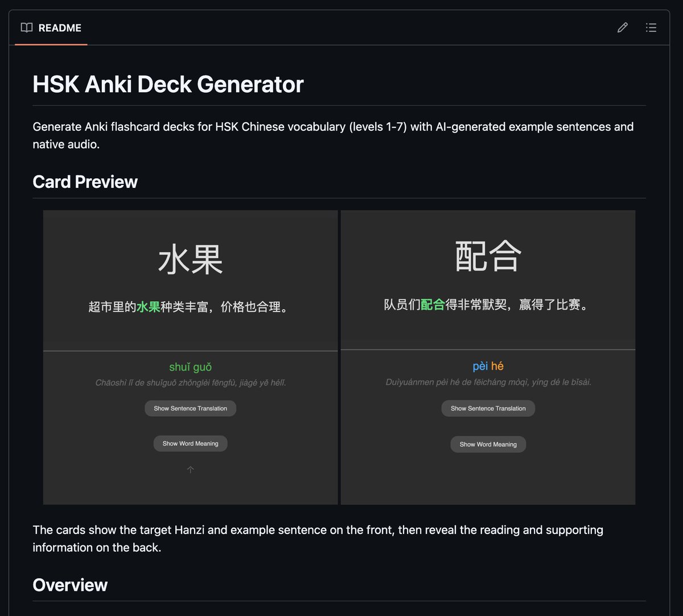Select the README tab

51,27
